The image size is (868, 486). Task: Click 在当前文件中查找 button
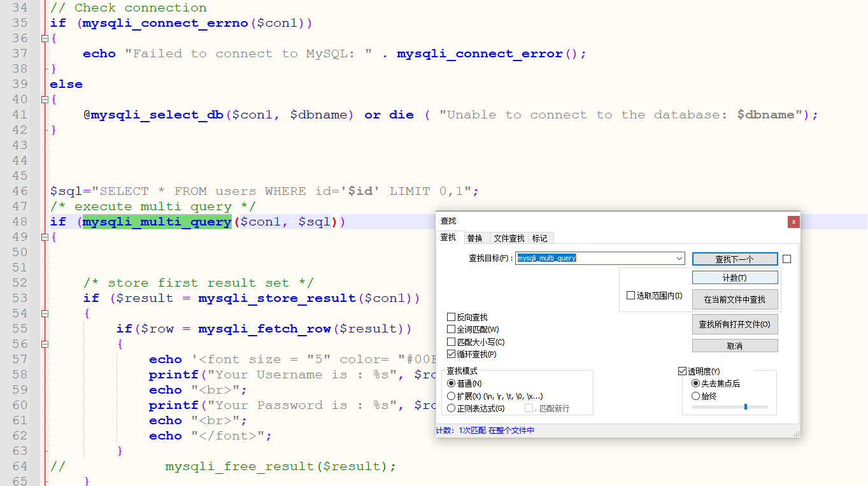click(735, 299)
